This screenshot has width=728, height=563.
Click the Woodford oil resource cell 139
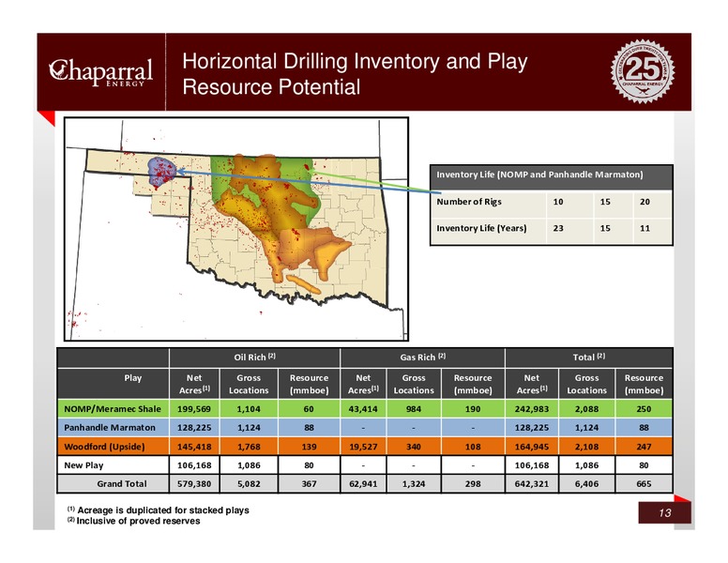click(309, 447)
